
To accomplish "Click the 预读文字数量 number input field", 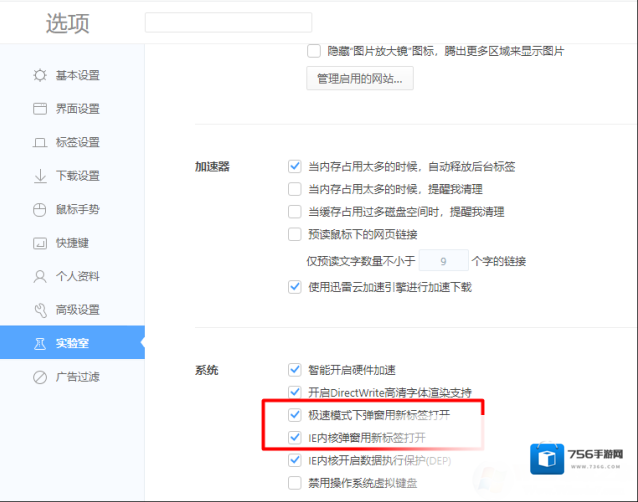I will point(442,261).
